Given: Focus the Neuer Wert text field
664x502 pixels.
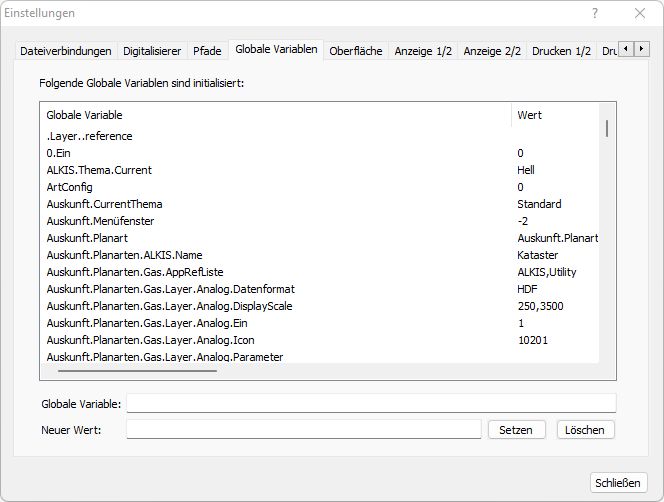Looking at the screenshot, I should (303, 430).
